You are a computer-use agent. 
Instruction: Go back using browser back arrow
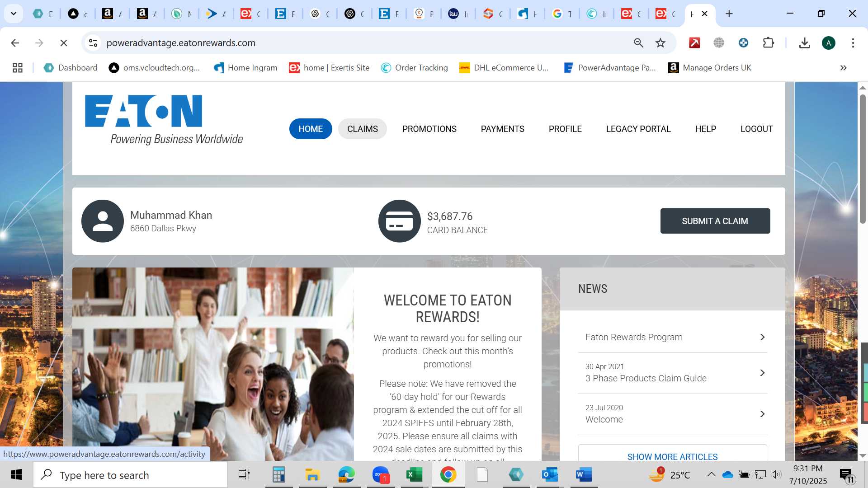tap(15, 43)
